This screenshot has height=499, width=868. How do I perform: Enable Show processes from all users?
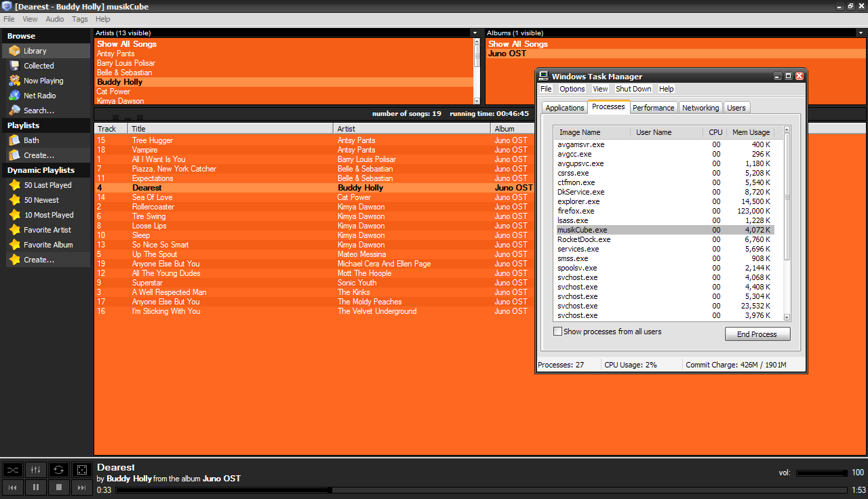(x=558, y=332)
